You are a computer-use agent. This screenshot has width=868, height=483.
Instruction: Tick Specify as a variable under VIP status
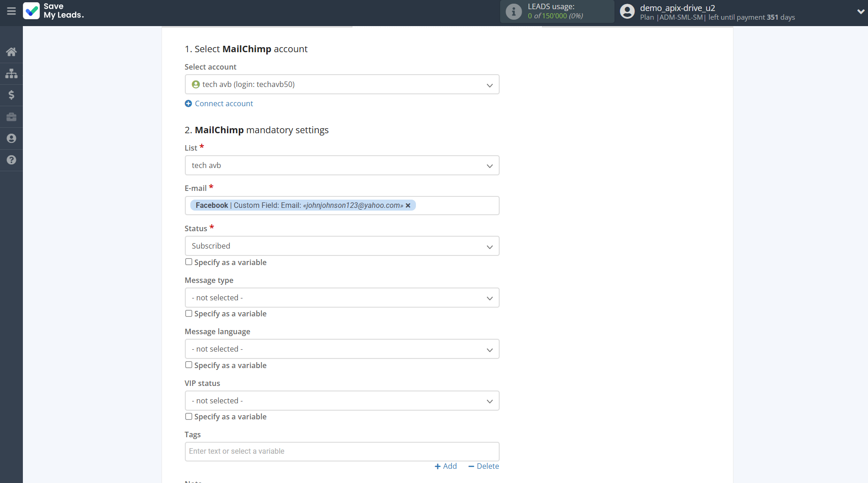point(189,417)
